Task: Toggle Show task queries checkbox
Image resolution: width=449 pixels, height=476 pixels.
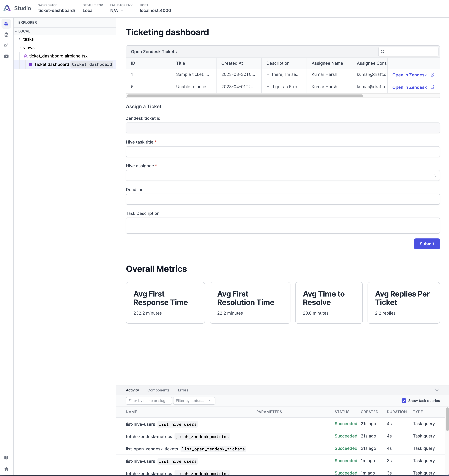Action: (x=404, y=401)
